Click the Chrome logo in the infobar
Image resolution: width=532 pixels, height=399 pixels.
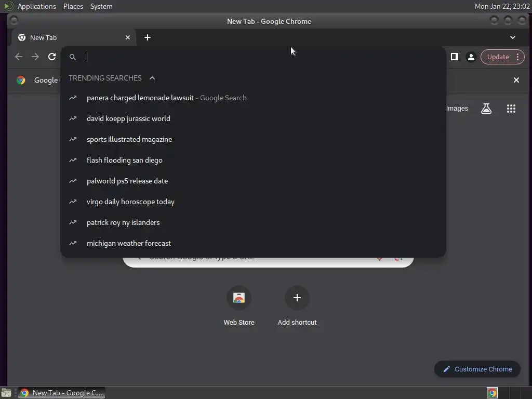click(21, 80)
